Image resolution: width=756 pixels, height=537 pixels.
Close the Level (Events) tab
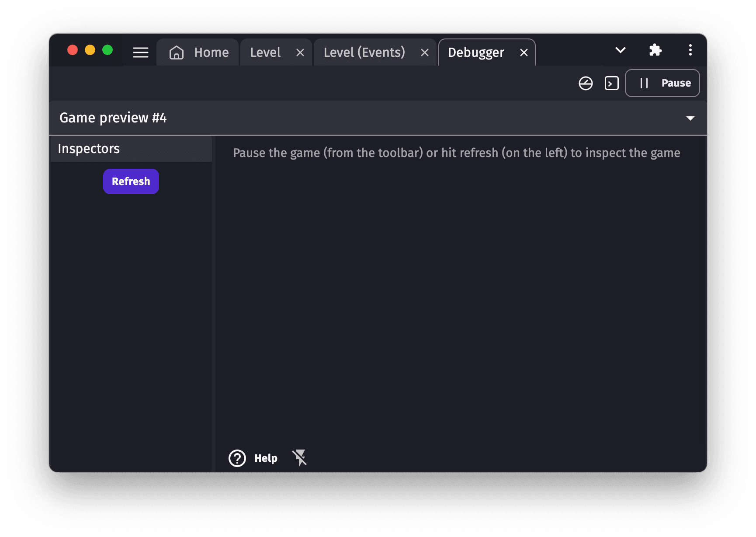[x=424, y=53]
